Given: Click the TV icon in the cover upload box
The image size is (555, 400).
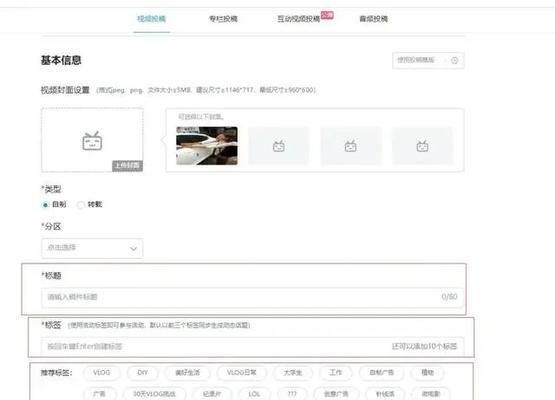Looking at the screenshot, I should tap(92, 141).
